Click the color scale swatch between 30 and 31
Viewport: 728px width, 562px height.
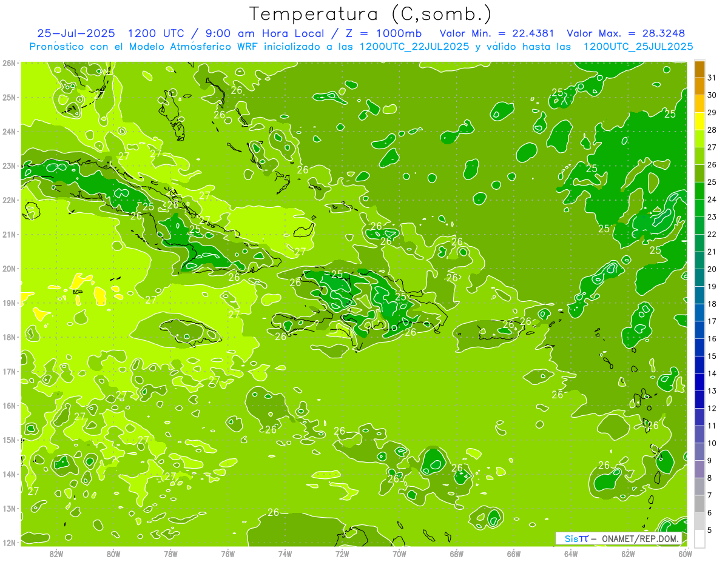pyautogui.click(x=699, y=87)
